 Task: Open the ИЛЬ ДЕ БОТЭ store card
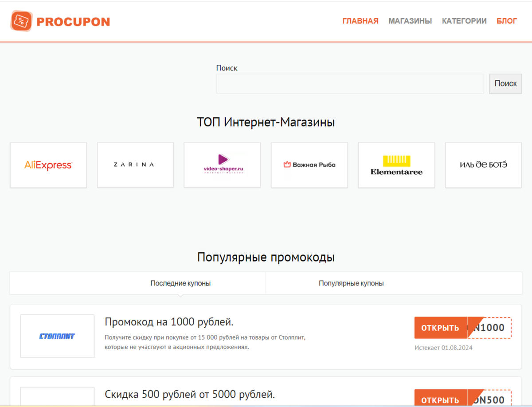tap(483, 165)
